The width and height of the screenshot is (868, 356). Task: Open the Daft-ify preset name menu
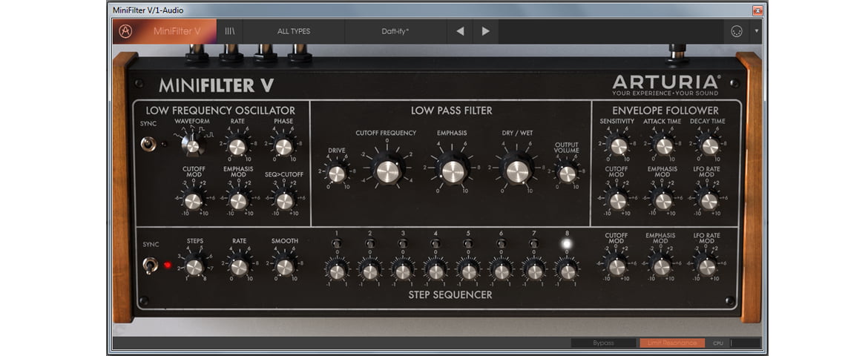[395, 32]
